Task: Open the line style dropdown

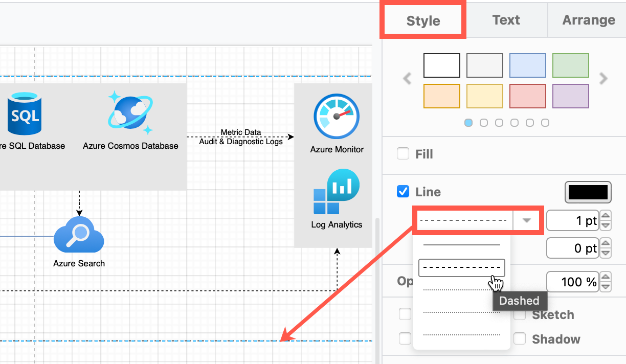Action: coord(526,220)
